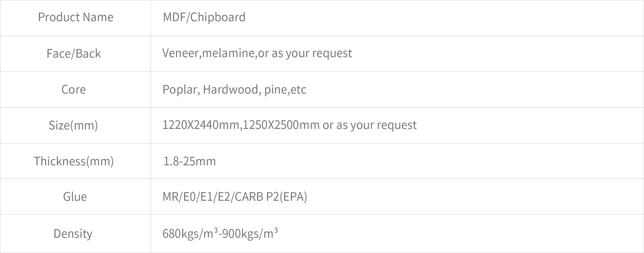Click 'or as your request' in Face/Back row
Viewport: 644px width, 253px height.
click(305, 53)
